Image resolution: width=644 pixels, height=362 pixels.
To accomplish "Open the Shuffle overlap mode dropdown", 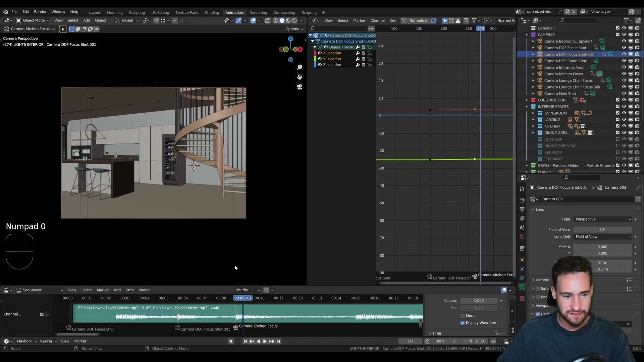I will 248,290.
